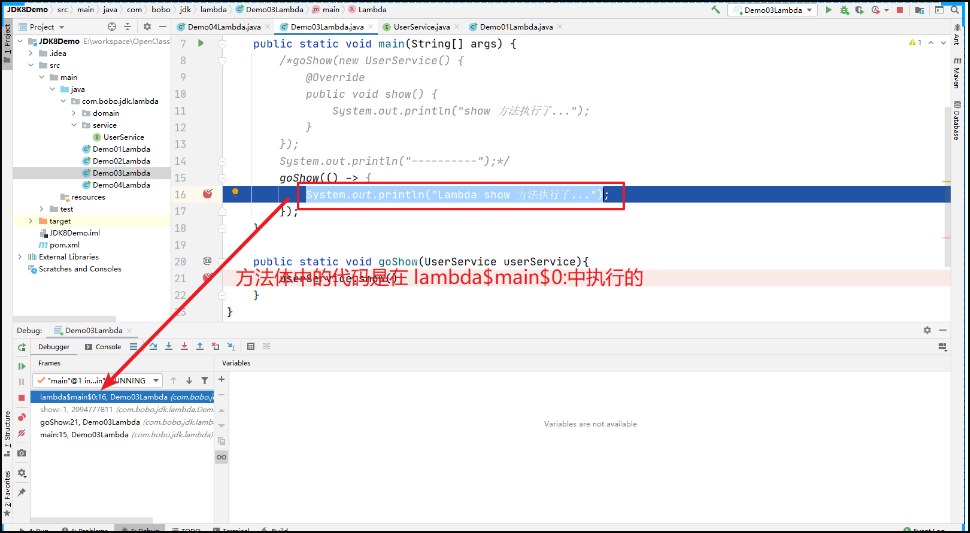The height and width of the screenshot is (533, 970).
Task: Hide the Project tool window with minus icon
Action: [163, 27]
